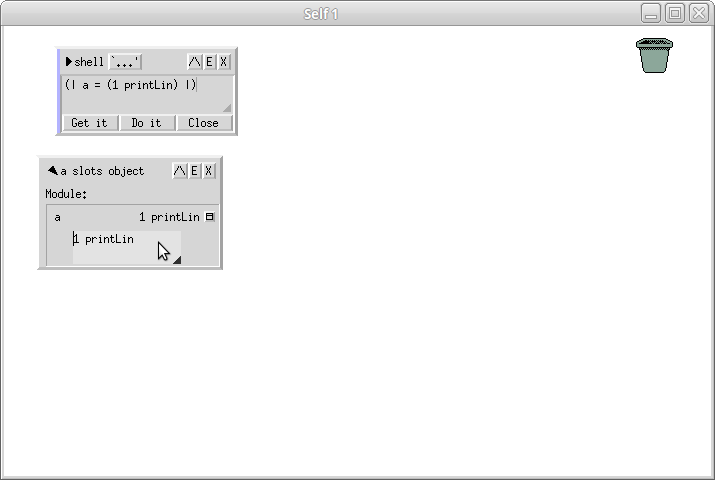The height and width of the screenshot is (480, 715).
Task: Click the Get it button
Action: [x=89, y=123]
